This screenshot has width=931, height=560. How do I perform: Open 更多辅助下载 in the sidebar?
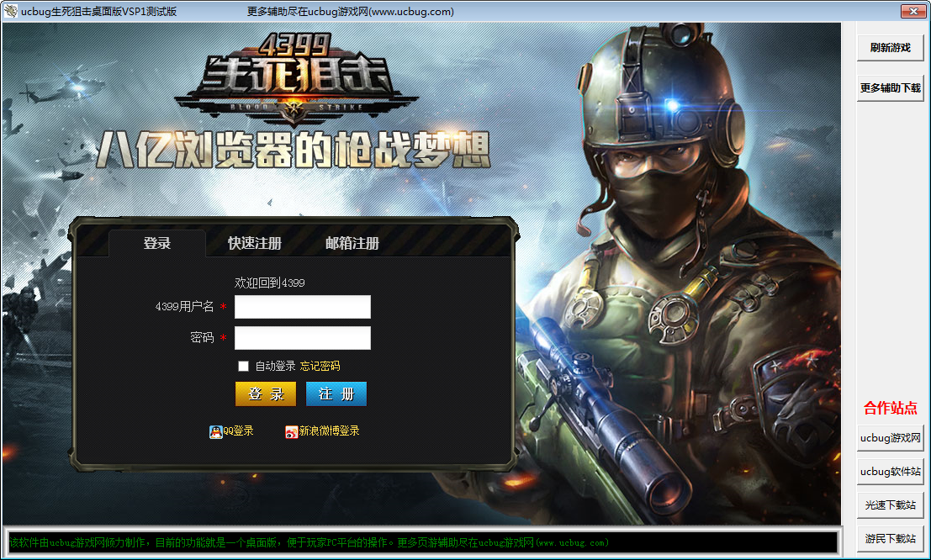pyautogui.click(x=890, y=88)
